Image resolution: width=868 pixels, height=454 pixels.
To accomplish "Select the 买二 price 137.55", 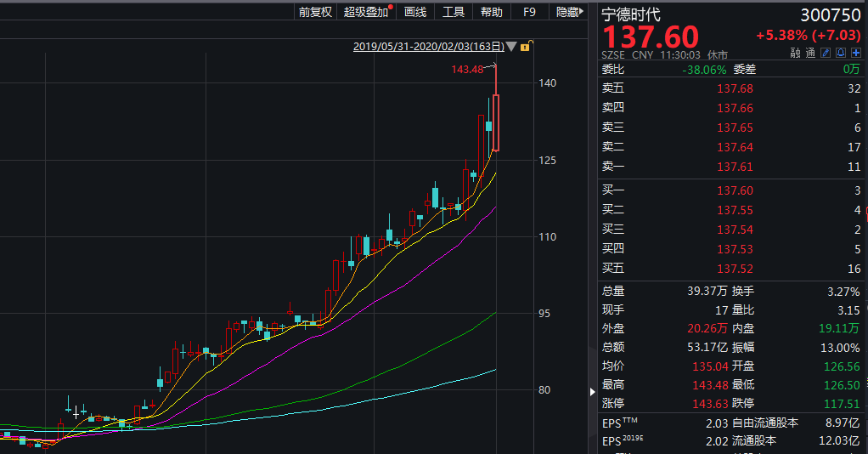I will [736, 210].
